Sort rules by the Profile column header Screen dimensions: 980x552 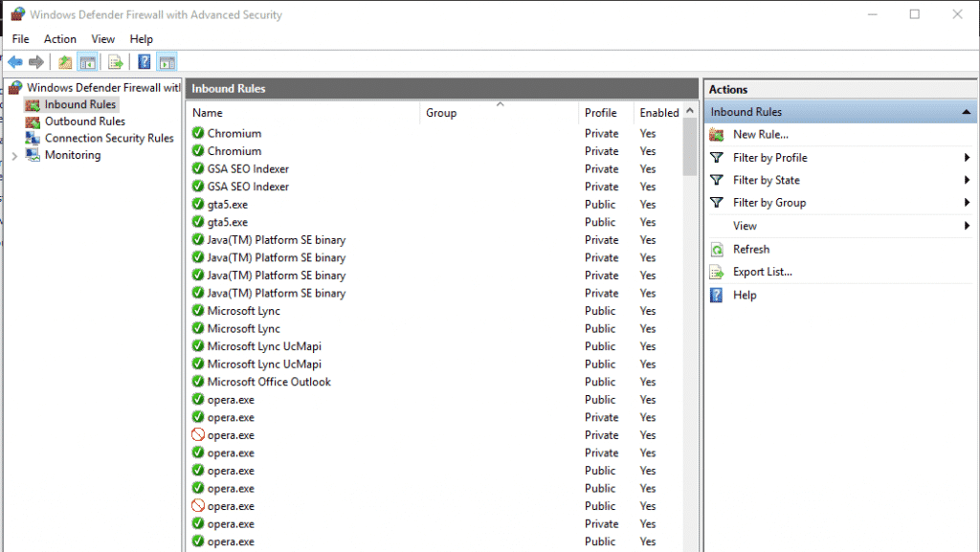[x=601, y=113]
